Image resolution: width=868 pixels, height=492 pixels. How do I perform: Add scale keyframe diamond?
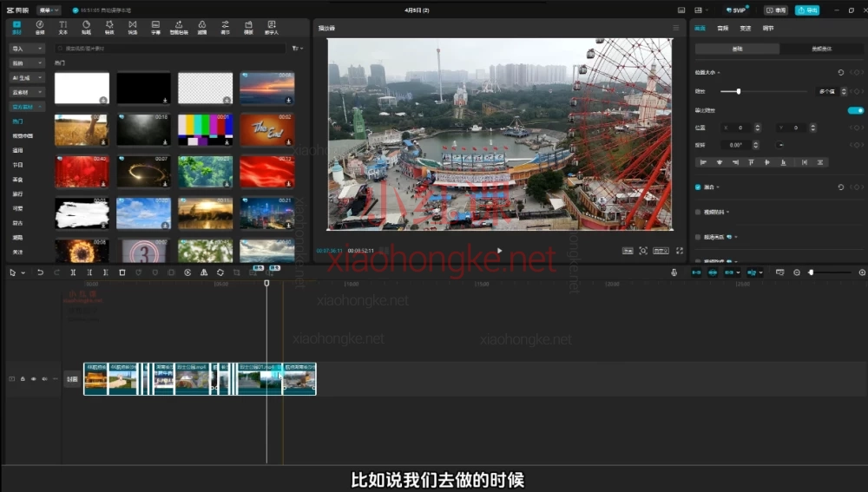[x=857, y=91]
